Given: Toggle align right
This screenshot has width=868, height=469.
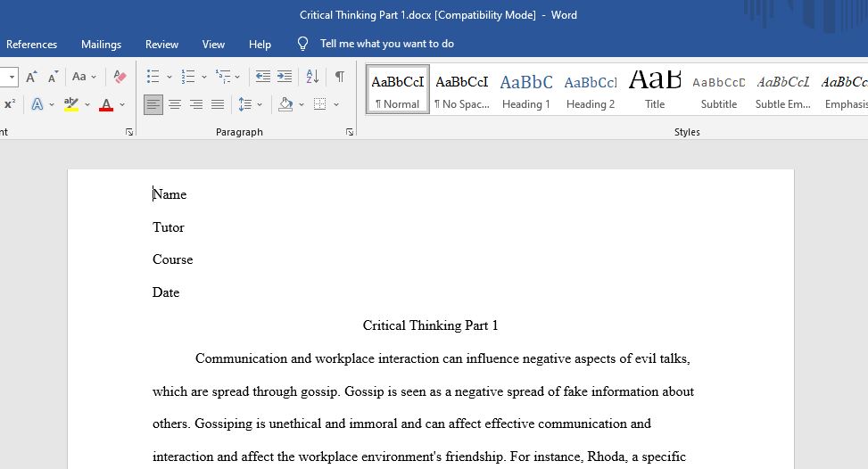Looking at the screenshot, I should [196, 104].
